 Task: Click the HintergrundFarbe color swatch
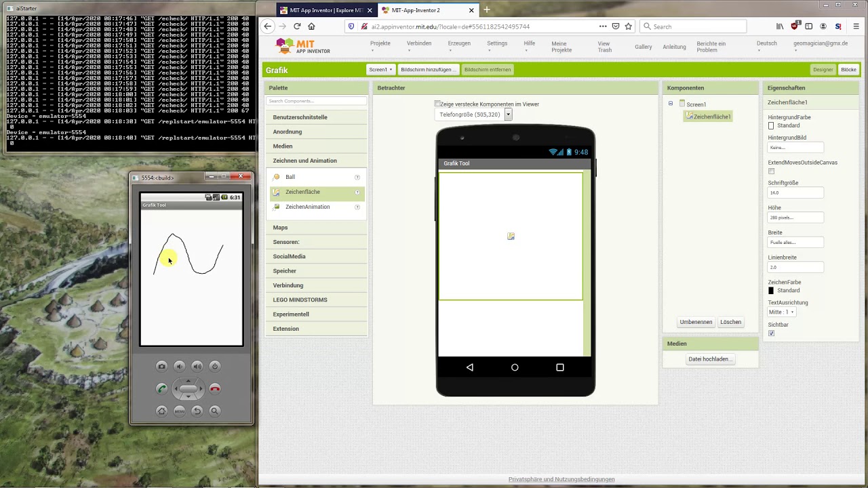point(771,126)
